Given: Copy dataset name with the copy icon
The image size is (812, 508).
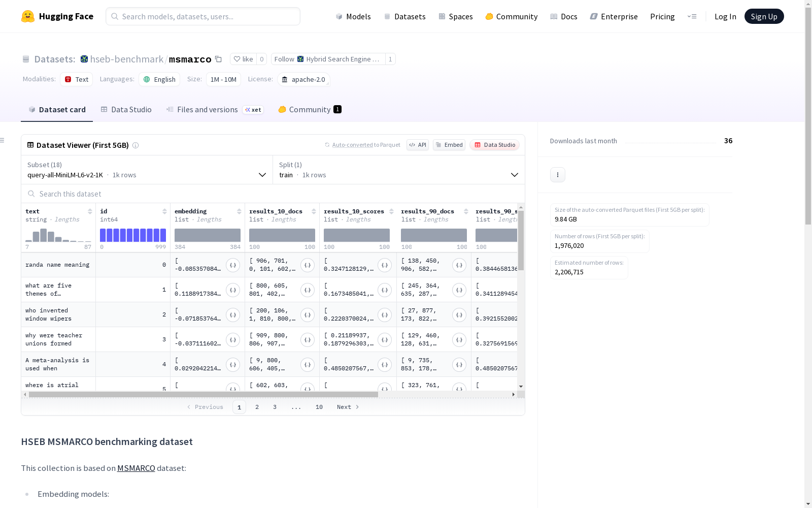Looking at the screenshot, I should (x=218, y=59).
